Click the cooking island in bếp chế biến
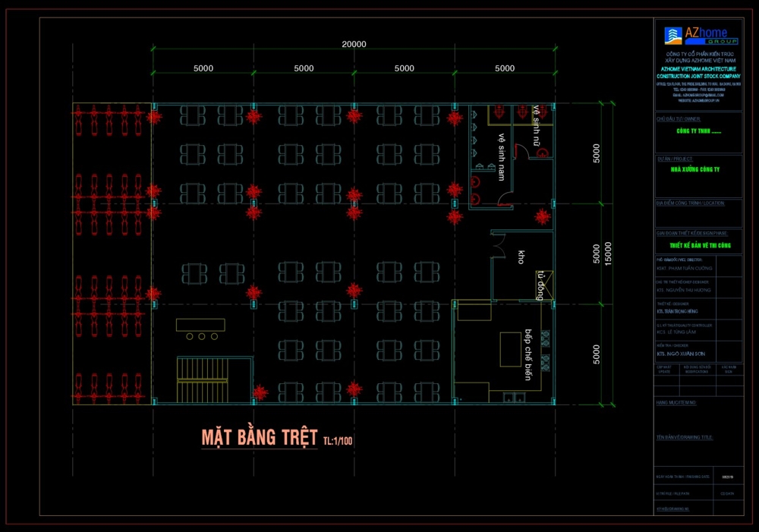759x532 pixels. coord(510,348)
